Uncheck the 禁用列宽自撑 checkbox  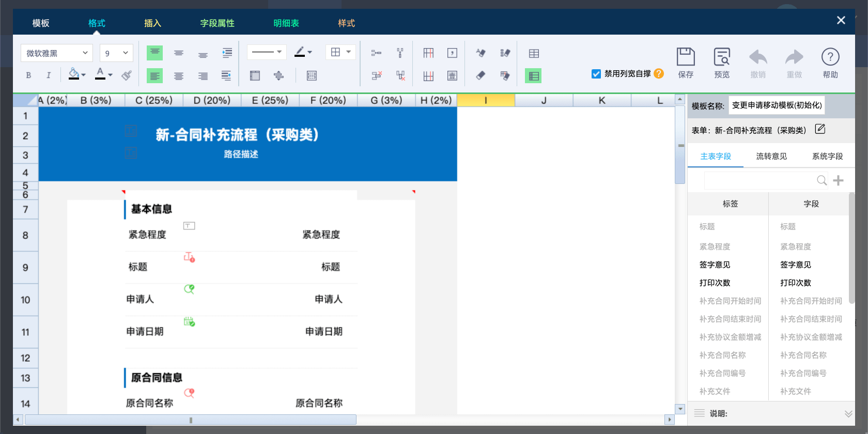(x=596, y=74)
